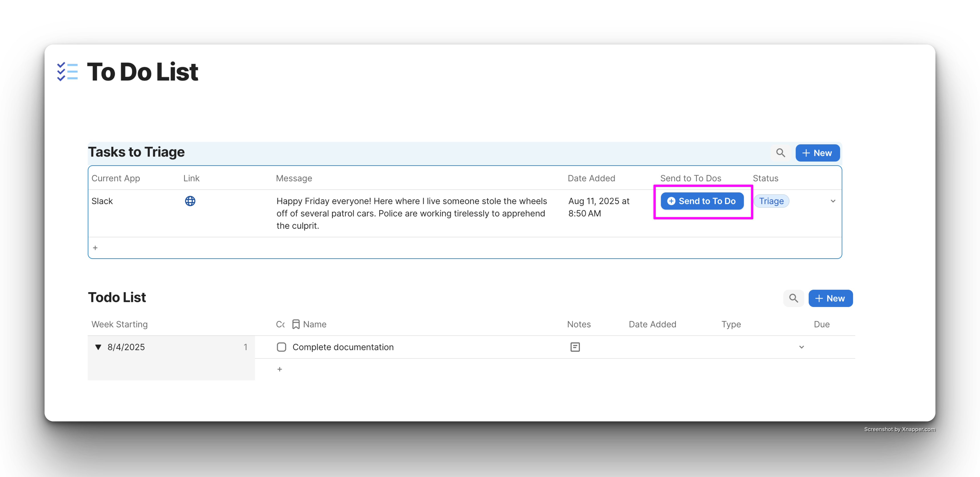Open the notes icon for Complete documentation

tap(575, 347)
